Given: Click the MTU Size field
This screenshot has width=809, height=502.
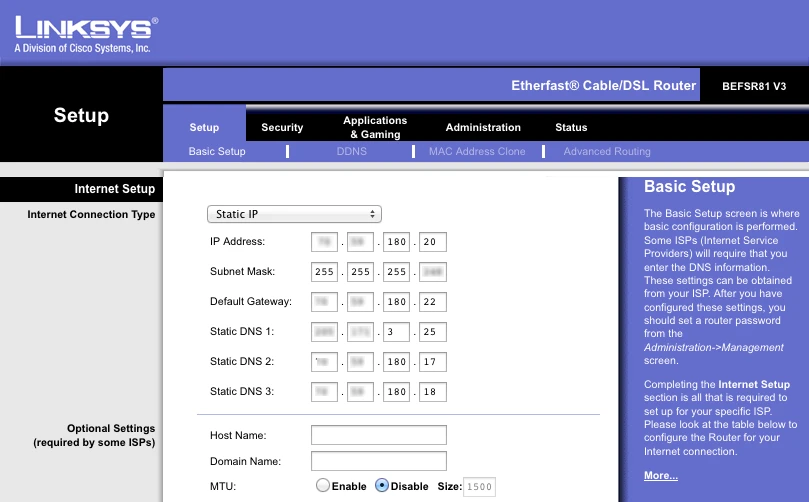Looking at the screenshot, I should pos(480,487).
